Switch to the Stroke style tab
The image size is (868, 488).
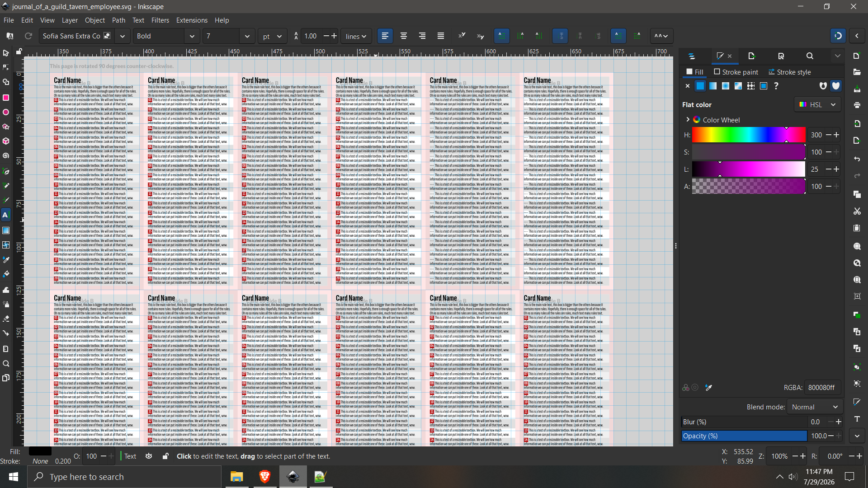point(789,72)
